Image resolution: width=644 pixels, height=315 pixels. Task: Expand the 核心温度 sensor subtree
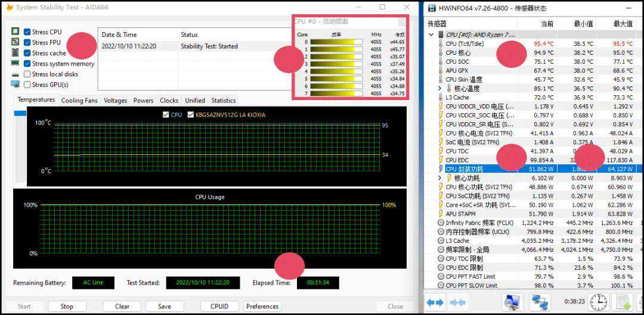(440, 89)
